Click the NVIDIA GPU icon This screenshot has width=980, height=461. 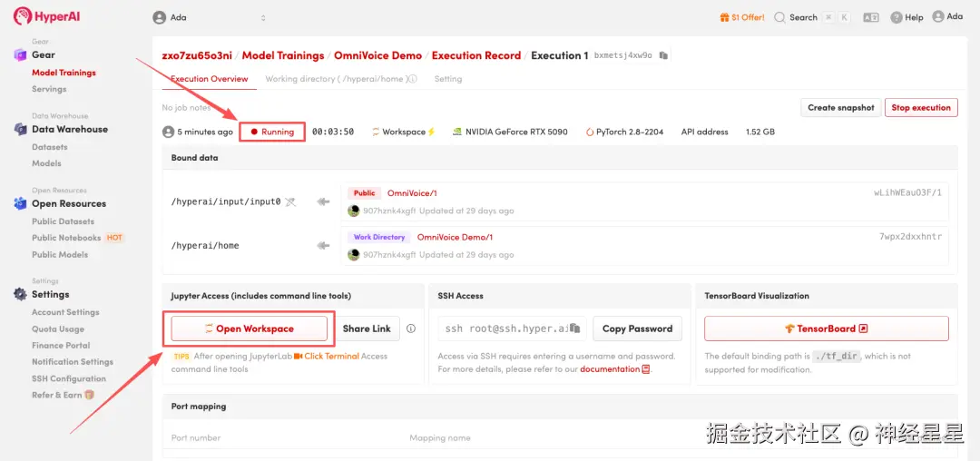456,132
